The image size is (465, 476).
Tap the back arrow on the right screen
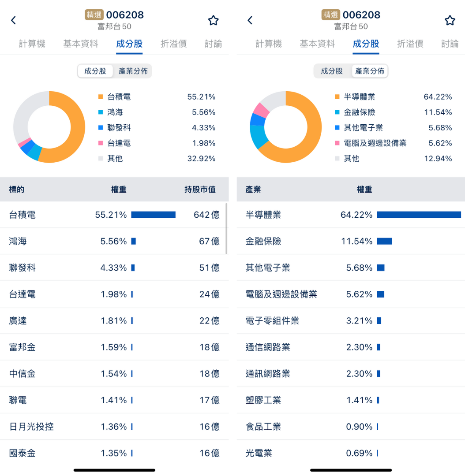(x=250, y=20)
